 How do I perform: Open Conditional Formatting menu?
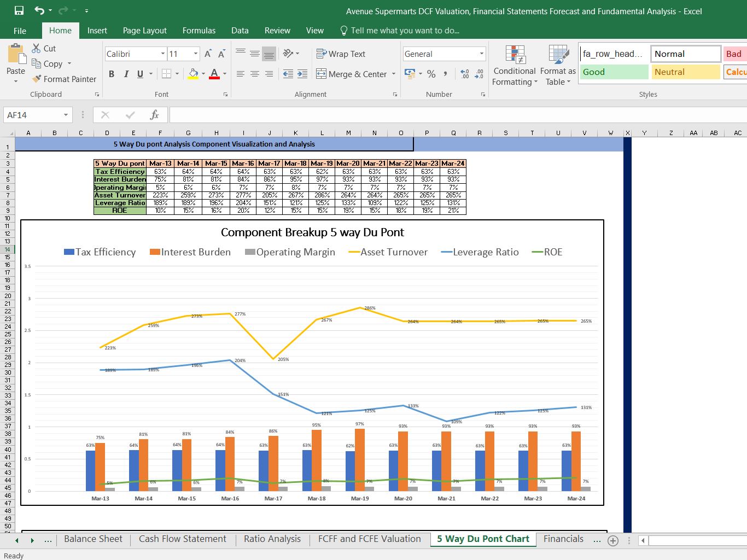[515, 65]
